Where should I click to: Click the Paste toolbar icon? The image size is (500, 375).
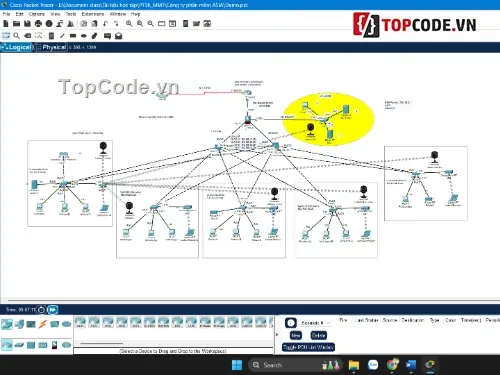tap(95, 24)
